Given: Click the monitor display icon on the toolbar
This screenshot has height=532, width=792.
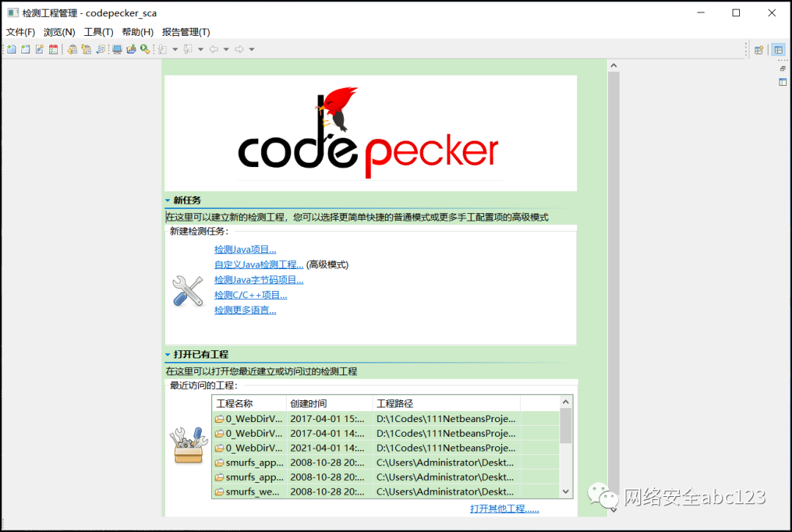Looking at the screenshot, I should tap(117, 48).
